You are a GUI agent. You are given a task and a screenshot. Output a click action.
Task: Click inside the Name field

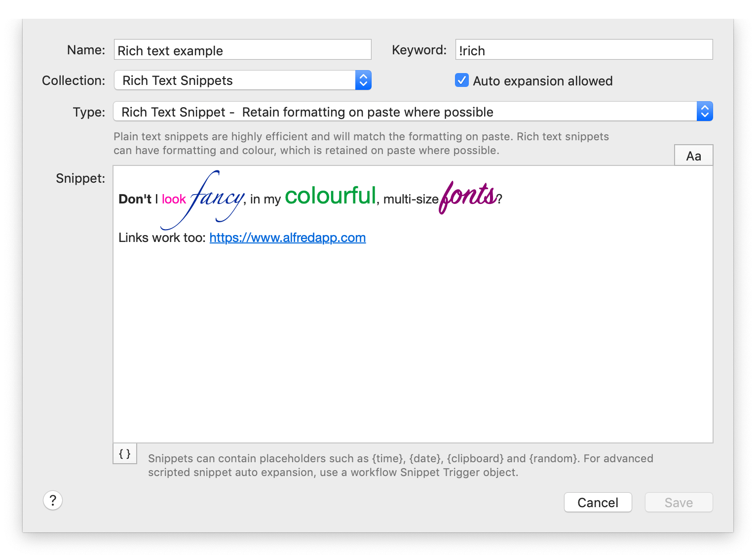click(242, 49)
